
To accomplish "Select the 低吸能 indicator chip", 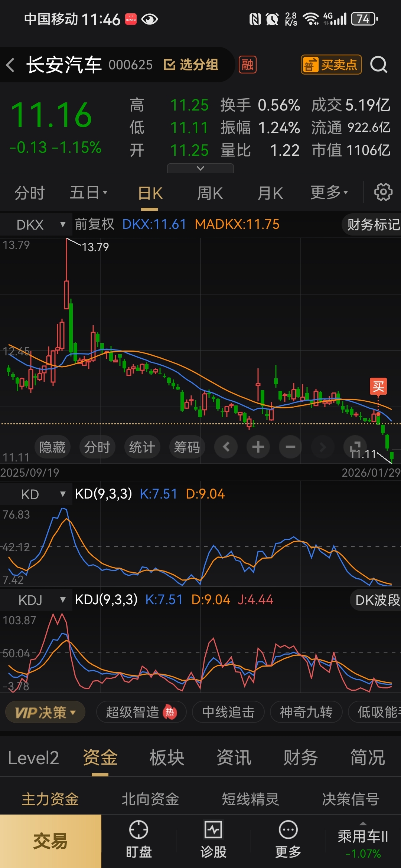I will [375, 712].
